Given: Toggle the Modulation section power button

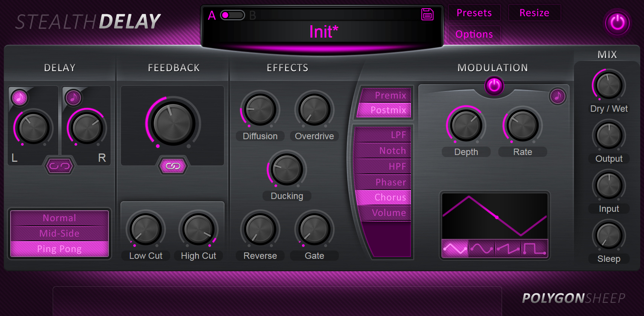Looking at the screenshot, I should (494, 86).
